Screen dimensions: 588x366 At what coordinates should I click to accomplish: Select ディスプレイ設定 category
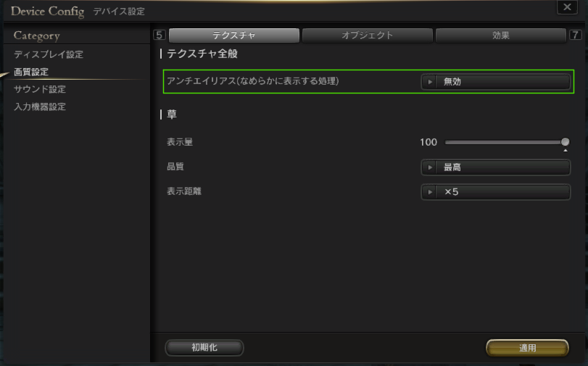[x=49, y=54]
